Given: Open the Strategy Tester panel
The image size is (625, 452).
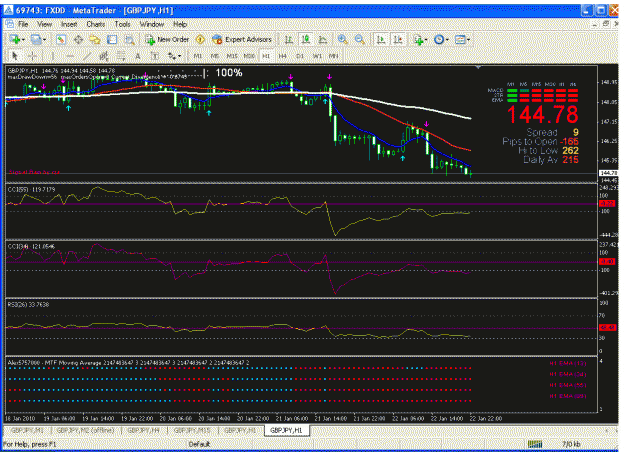Looking at the screenshot, I should (129, 39).
